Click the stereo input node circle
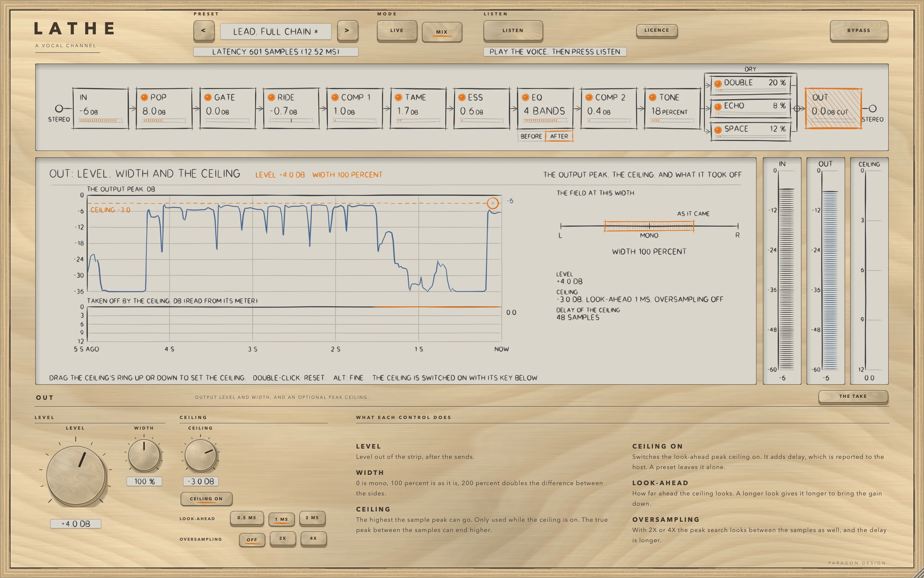The height and width of the screenshot is (578, 924). click(x=59, y=109)
